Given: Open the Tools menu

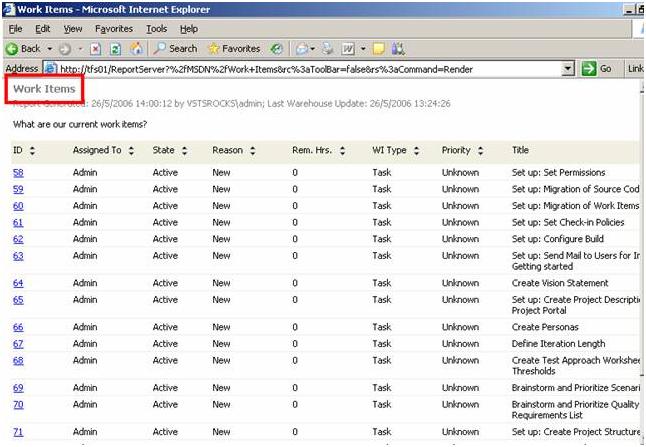Looking at the screenshot, I should [x=156, y=29].
